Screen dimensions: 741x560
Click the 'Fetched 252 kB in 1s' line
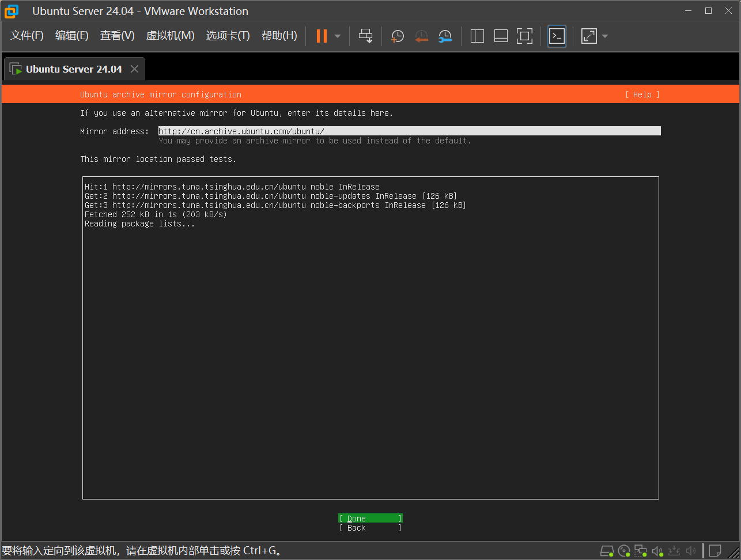pyautogui.click(x=156, y=214)
